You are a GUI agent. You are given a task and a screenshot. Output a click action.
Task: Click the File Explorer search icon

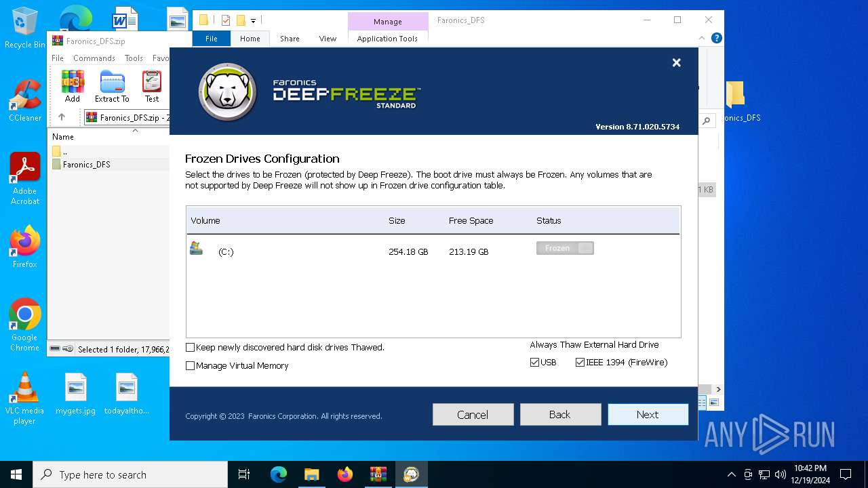tap(707, 121)
